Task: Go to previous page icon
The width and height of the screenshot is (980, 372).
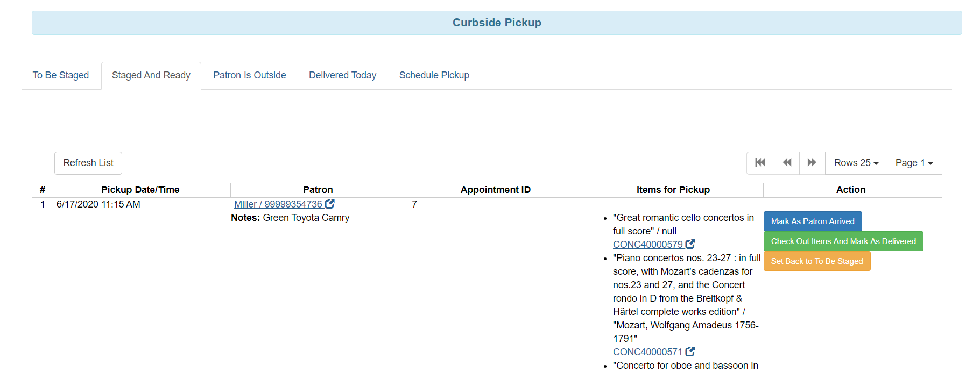Action: [x=787, y=163]
